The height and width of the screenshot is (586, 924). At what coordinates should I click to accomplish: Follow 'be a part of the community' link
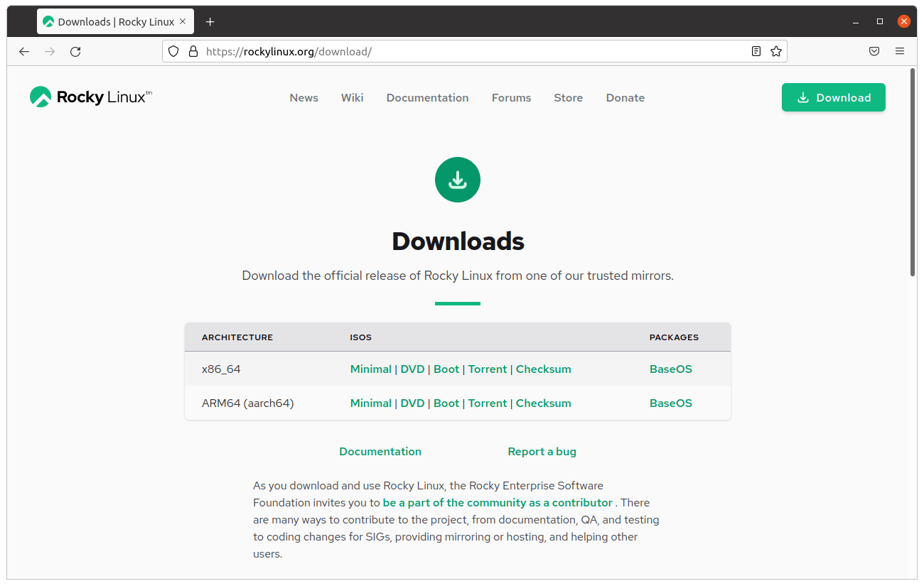pos(498,503)
